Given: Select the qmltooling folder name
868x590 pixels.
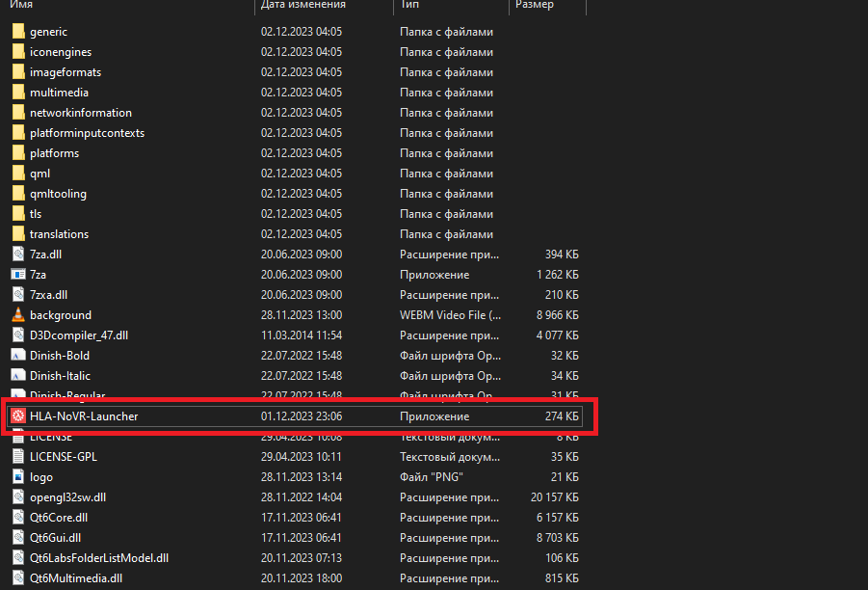Looking at the screenshot, I should point(58,194).
